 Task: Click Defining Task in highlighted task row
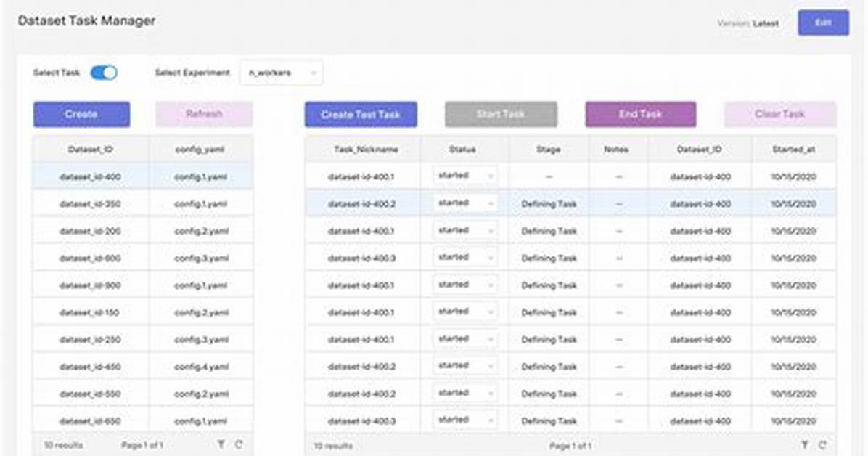549,204
